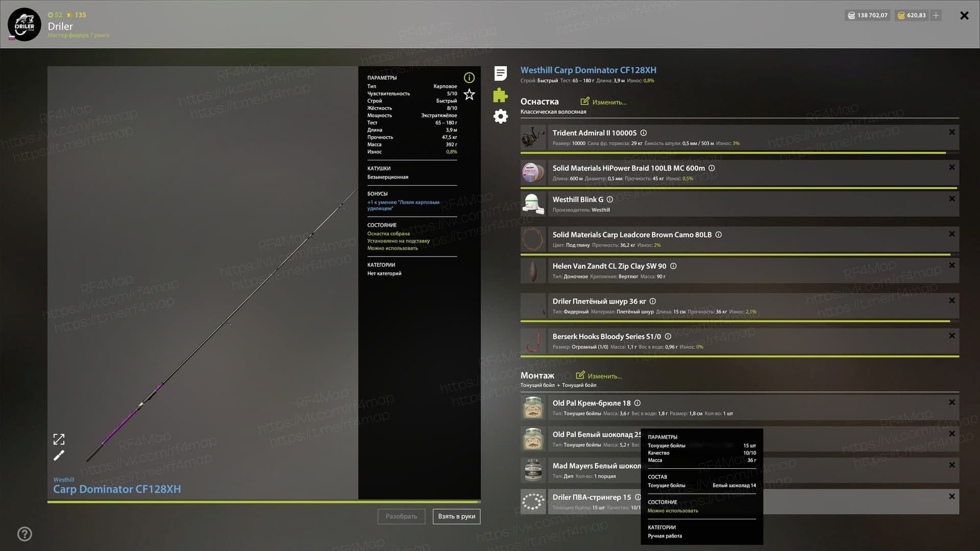The image size is (980, 551).
Task: Toggle the green info icon above parameters
Action: click(x=469, y=78)
